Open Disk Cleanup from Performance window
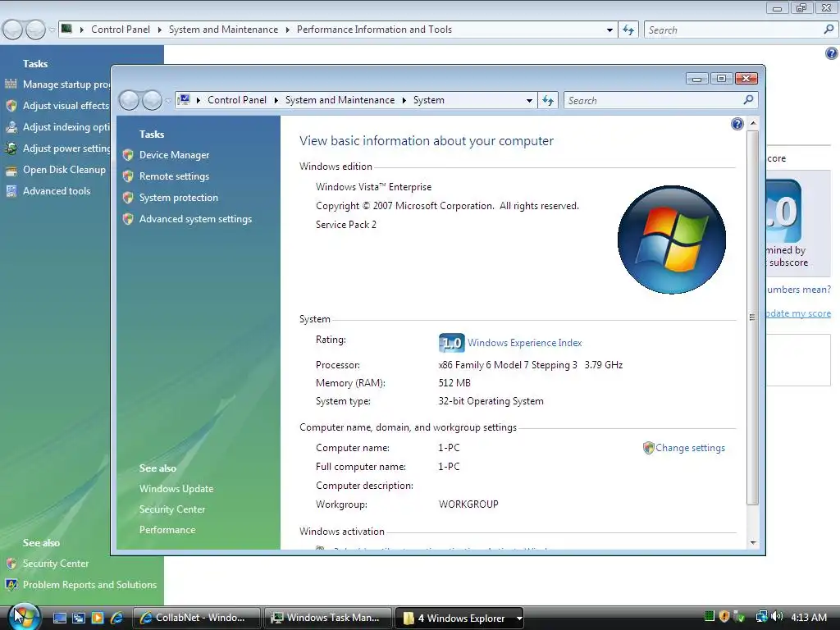The image size is (840, 630). click(x=64, y=170)
